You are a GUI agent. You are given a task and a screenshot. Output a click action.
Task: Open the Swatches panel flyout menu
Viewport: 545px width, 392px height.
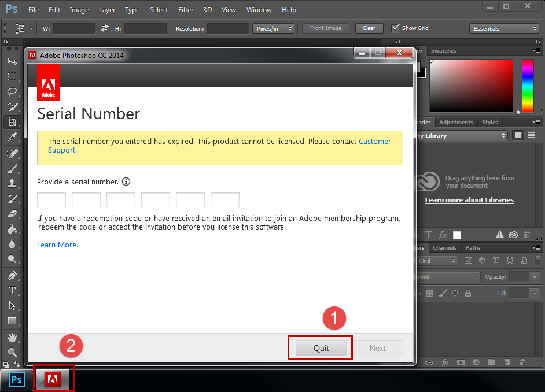tap(536, 51)
